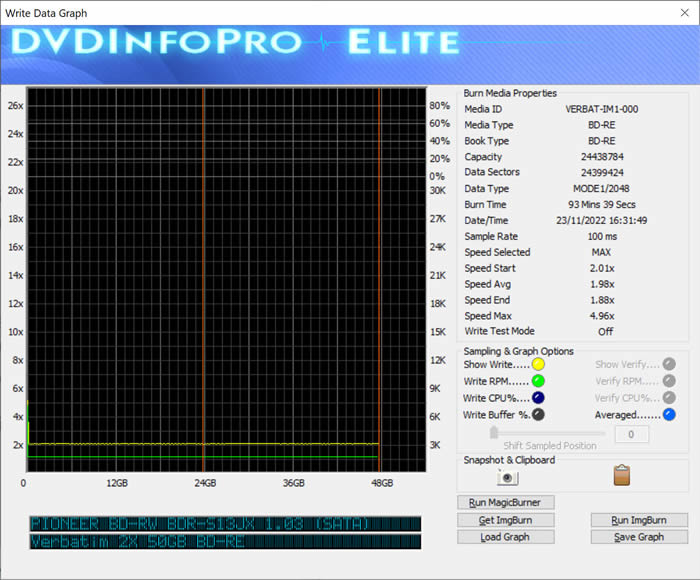This screenshot has width=700, height=580.
Task: Toggle the Write Buffer % indicator
Action: 538,414
